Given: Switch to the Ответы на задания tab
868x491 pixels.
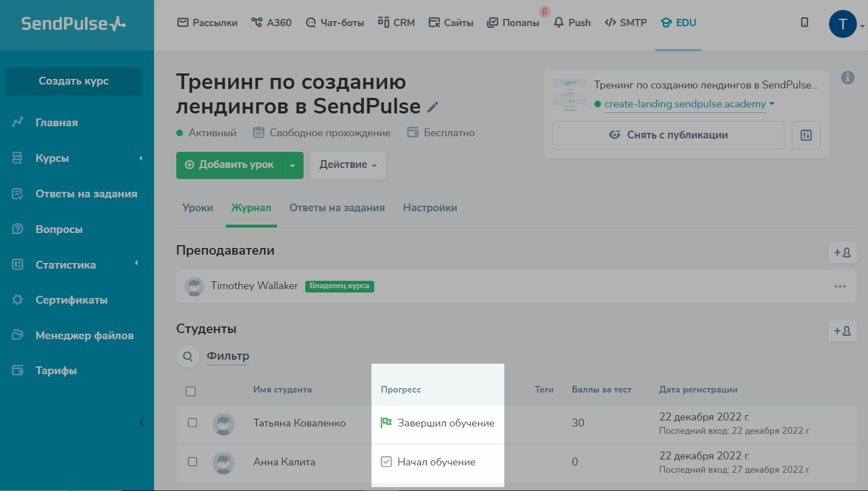Looking at the screenshot, I should coord(337,208).
